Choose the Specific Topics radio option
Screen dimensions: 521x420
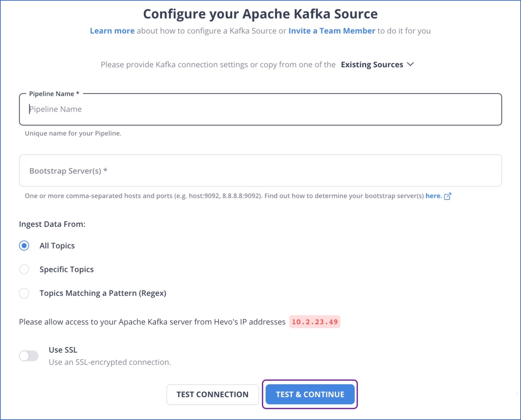tap(24, 270)
